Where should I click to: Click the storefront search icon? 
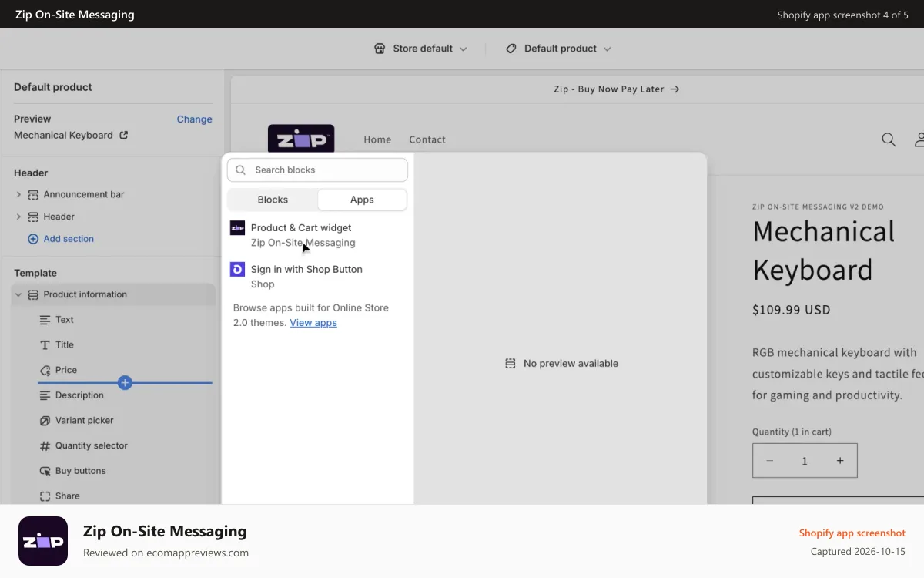tap(889, 139)
